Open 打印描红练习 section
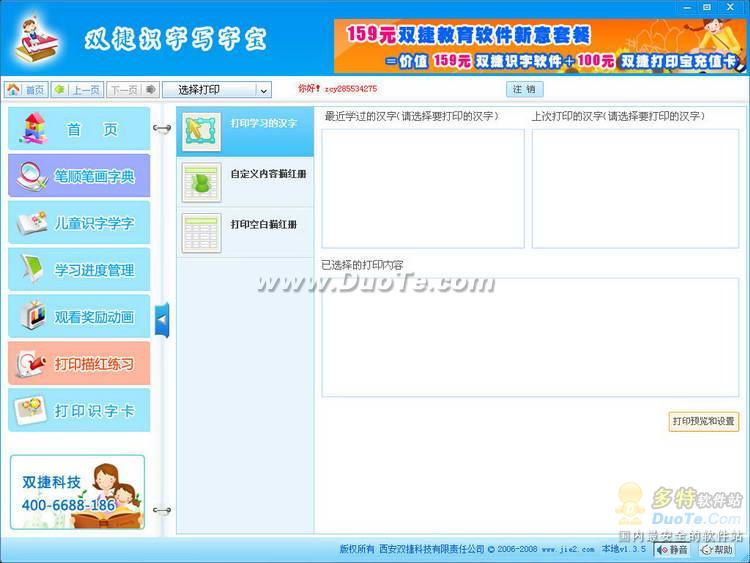Viewport: 750px width, 563px height. point(79,363)
